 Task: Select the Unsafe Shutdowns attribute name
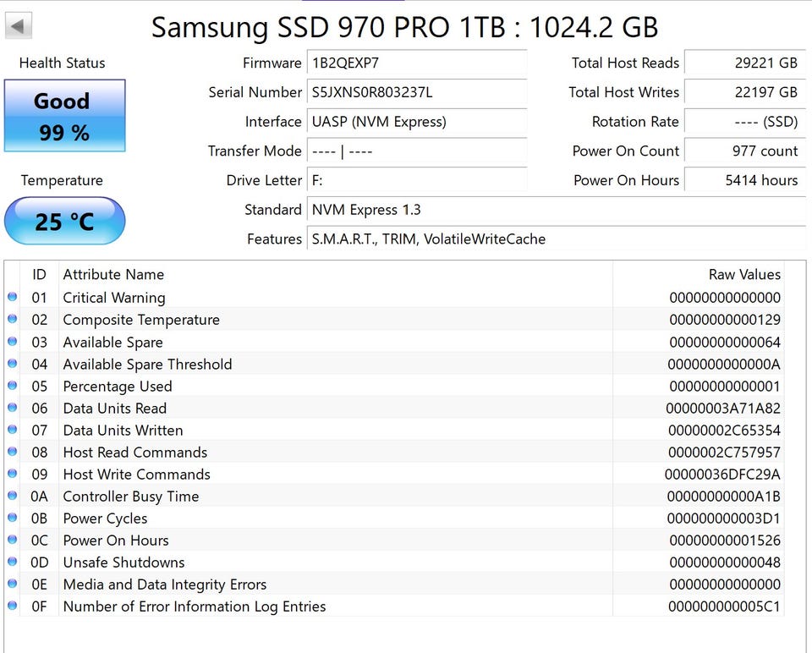(123, 562)
